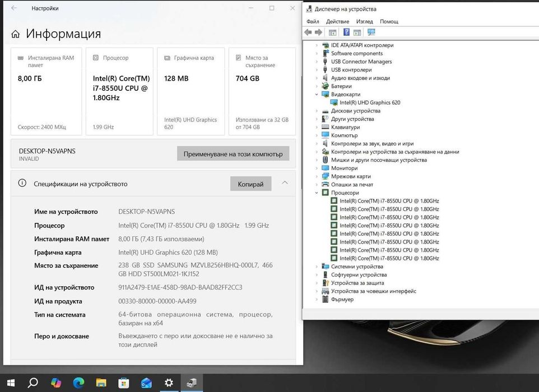Select Място за съхранение card
The height and width of the screenshot is (392, 539).
coord(262,91)
